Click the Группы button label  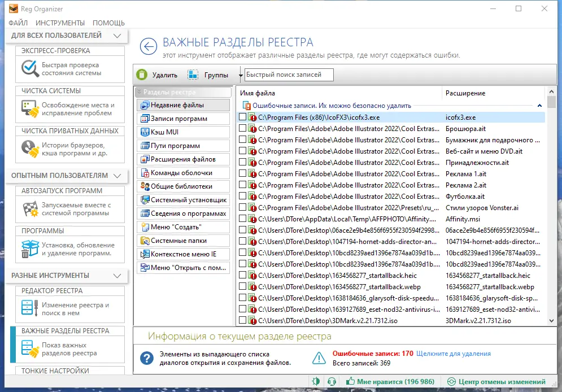pos(216,75)
